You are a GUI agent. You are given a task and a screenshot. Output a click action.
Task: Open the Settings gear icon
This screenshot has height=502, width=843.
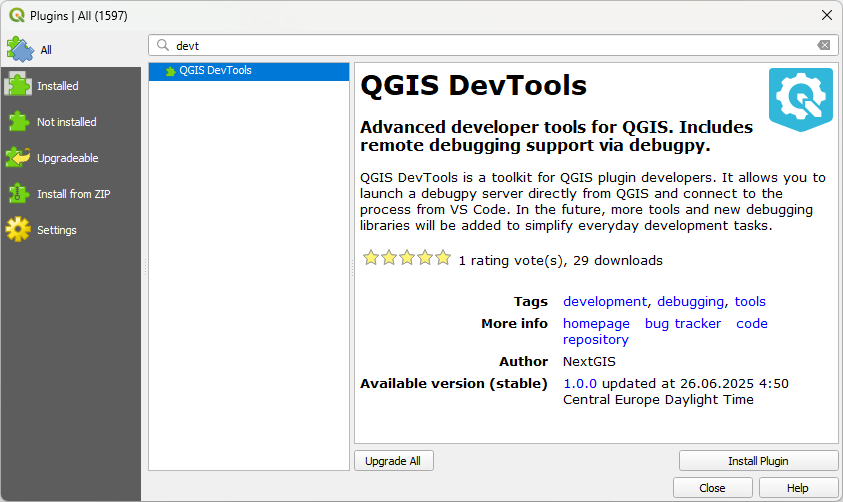(x=18, y=230)
